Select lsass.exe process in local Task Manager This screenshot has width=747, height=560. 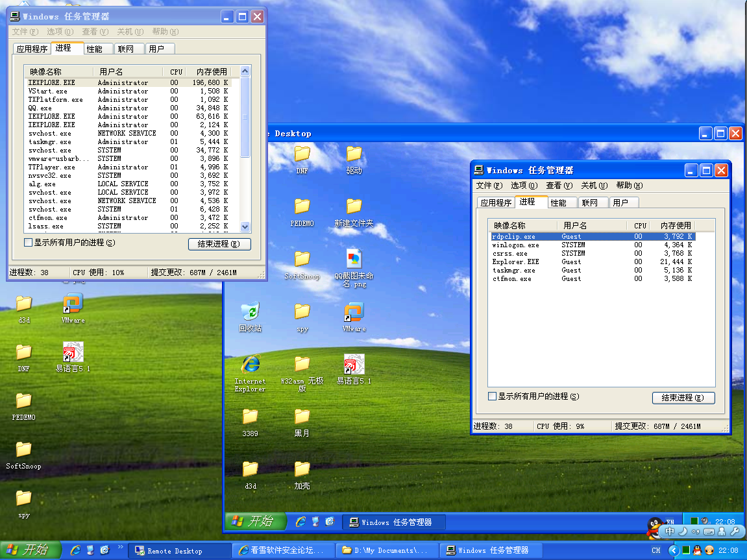128,226
